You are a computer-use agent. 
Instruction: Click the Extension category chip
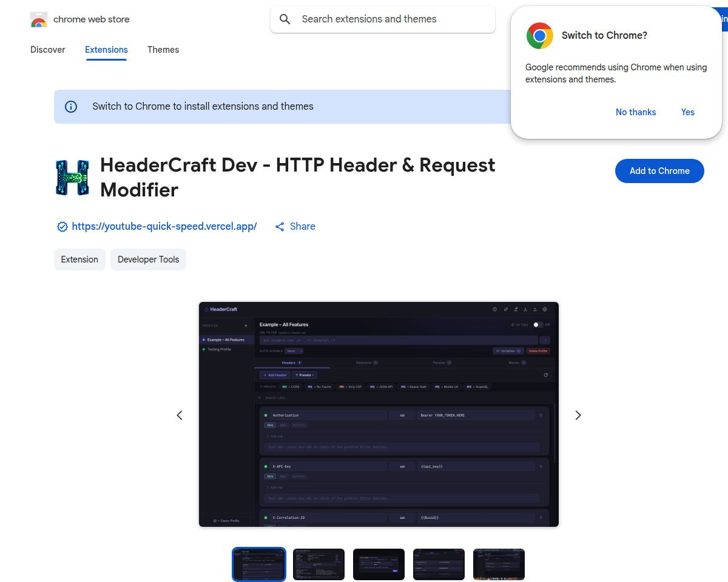pos(79,259)
